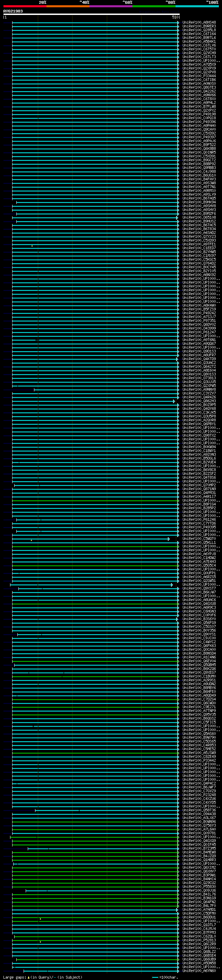Click the query name AV621983
The height and width of the screenshot is (980, 222).
(13, 11)
